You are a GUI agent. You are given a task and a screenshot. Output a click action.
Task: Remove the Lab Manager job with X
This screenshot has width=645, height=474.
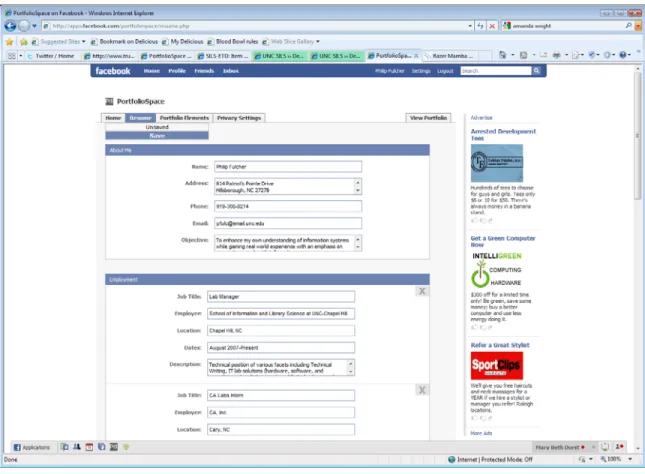click(422, 291)
